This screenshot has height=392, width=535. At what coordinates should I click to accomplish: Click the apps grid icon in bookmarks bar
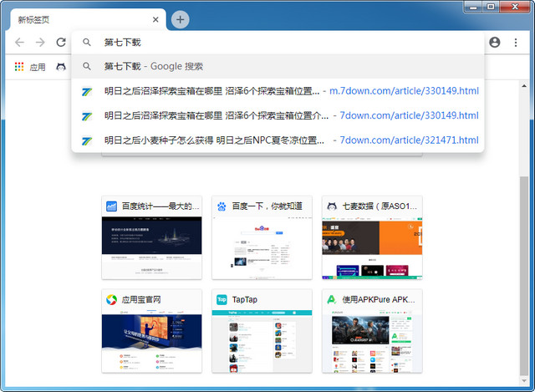click(x=19, y=67)
